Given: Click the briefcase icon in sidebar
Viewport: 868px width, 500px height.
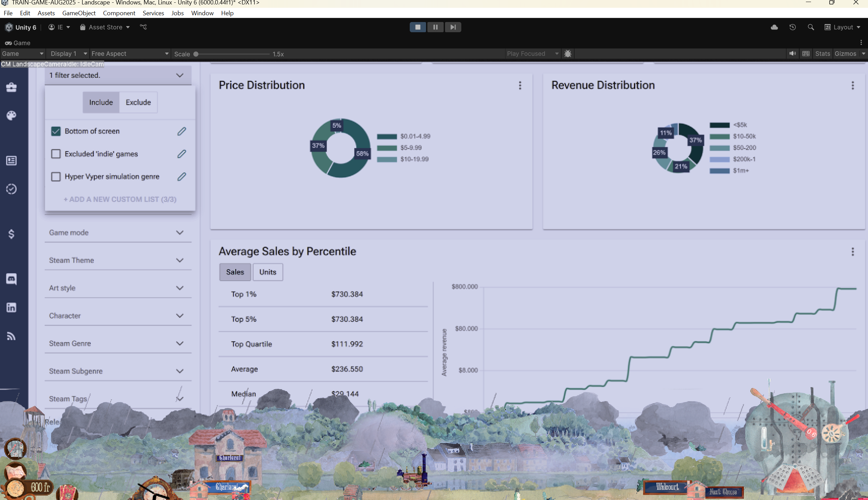Looking at the screenshot, I should (x=11, y=87).
